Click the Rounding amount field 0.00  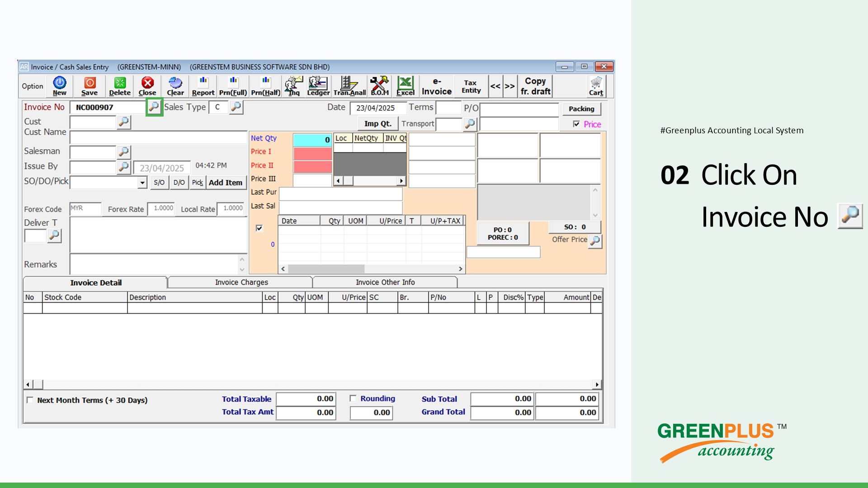coord(371,413)
